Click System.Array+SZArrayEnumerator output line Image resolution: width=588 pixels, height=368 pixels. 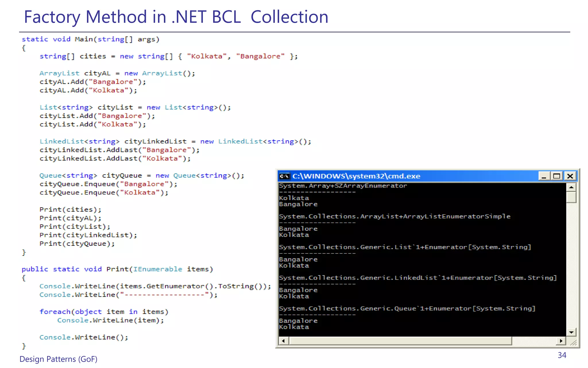(343, 186)
